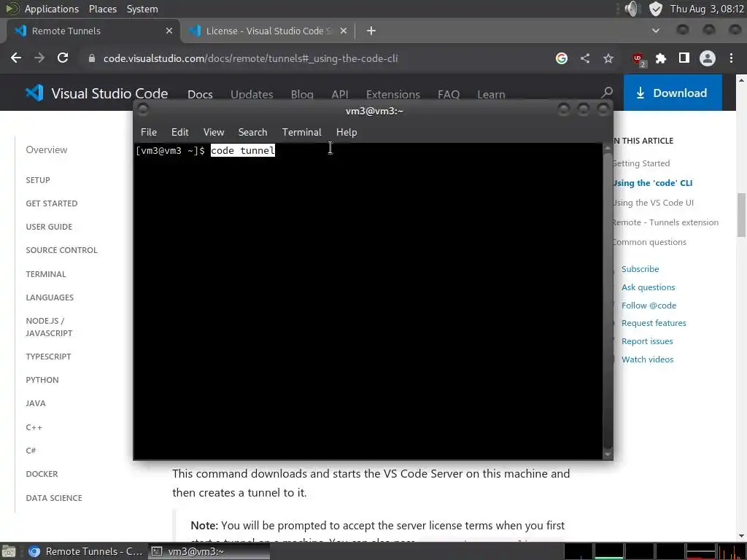
Task: Click the padlock site info icon
Action: point(92,58)
